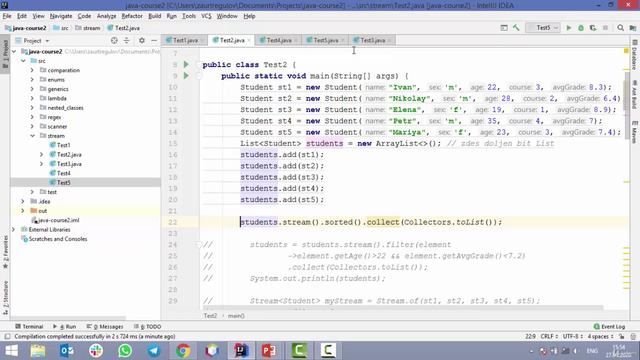Expand the comparation package
This screenshot has width=640, height=360.
tap(32, 70)
